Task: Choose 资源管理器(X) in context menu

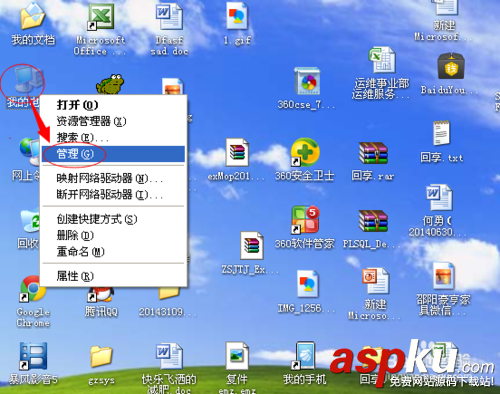Action: 113,121
